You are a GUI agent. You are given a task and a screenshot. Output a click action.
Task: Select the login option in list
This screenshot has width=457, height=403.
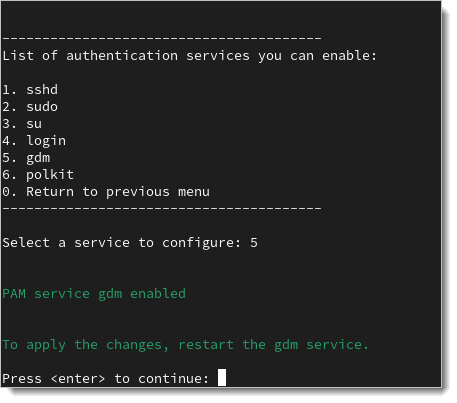click(34, 141)
